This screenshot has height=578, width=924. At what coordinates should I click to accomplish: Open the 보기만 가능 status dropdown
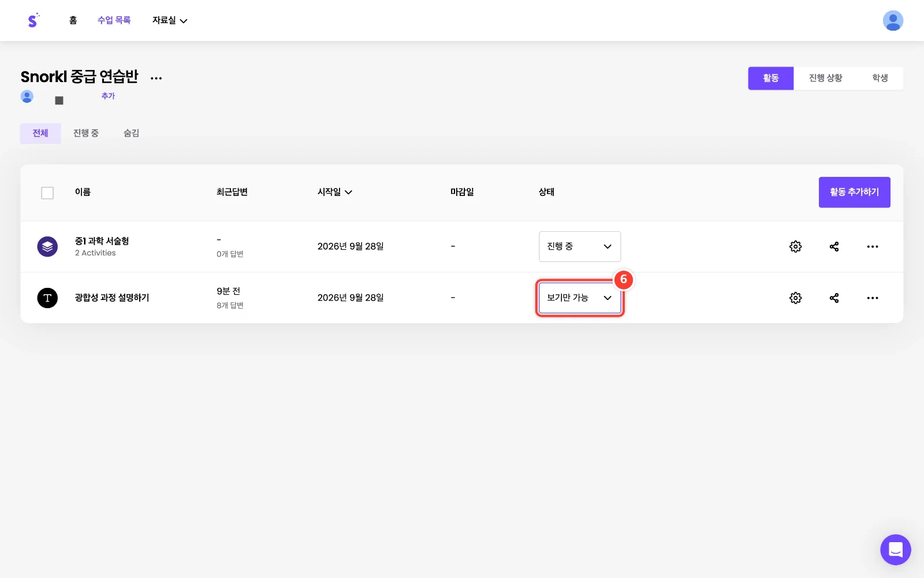click(580, 298)
